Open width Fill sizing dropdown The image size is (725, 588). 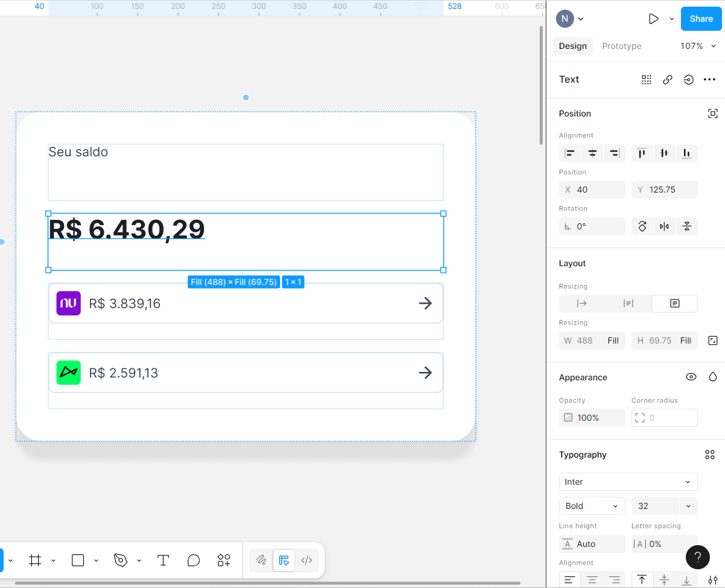613,340
